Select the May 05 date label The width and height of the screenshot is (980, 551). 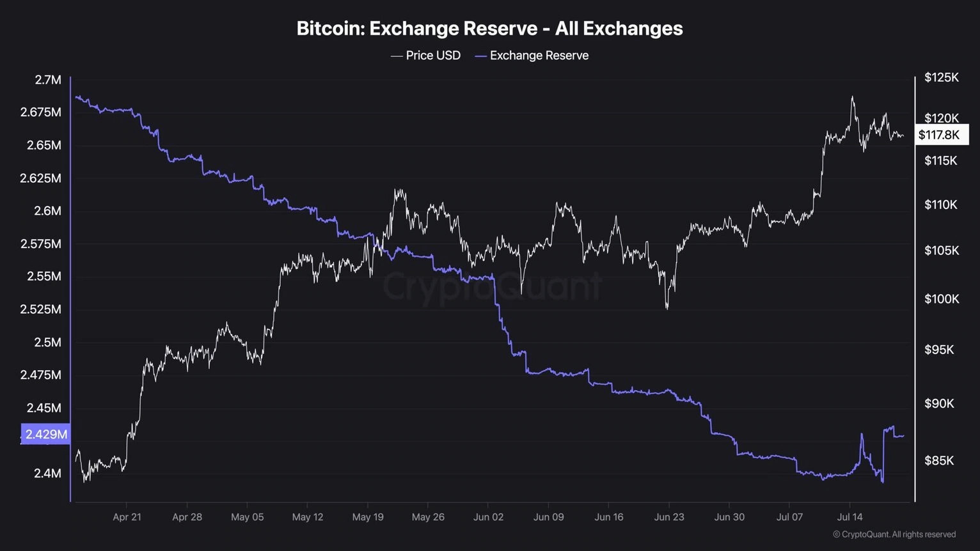click(x=247, y=517)
